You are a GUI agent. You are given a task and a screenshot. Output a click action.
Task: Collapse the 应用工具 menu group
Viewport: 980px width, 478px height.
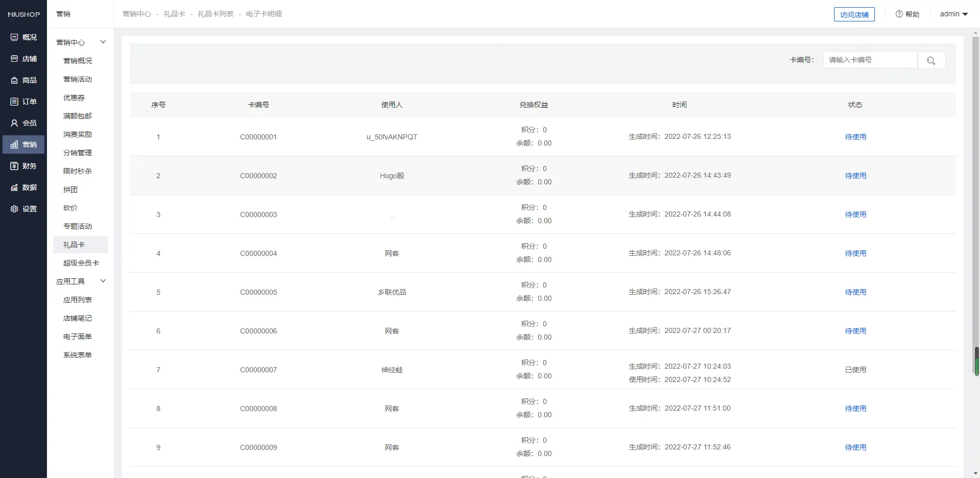103,281
